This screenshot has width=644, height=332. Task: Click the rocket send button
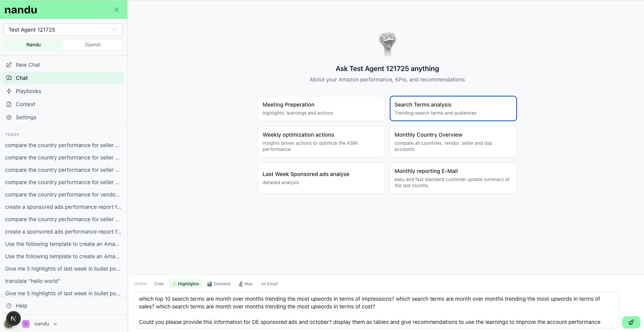[x=631, y=322]
